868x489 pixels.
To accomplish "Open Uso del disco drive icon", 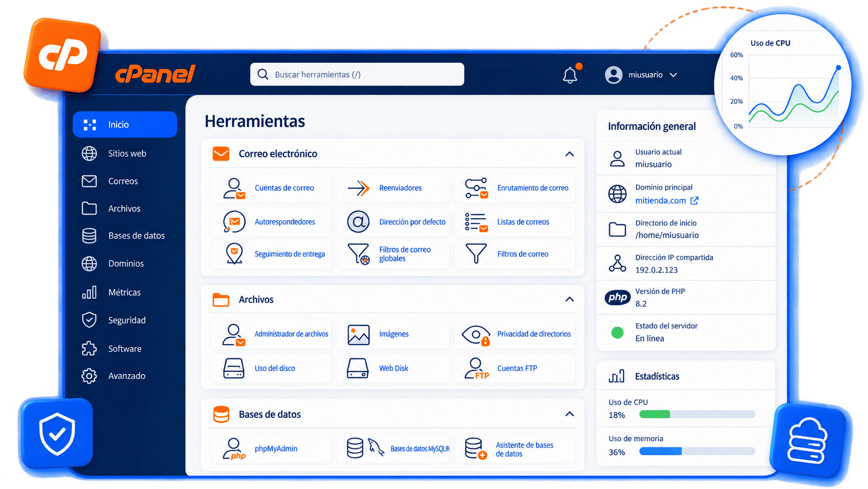I will pyautogui.click(x=234, y=368).
